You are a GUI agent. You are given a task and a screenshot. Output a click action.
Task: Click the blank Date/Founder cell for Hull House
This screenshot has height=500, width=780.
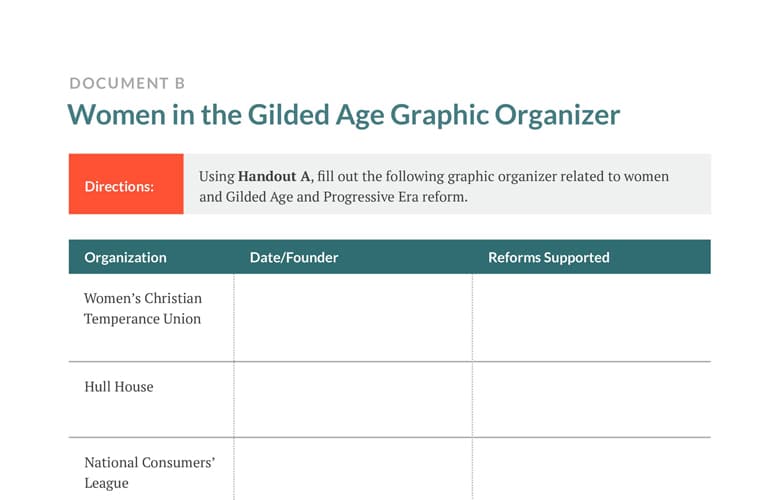click(353, 399)
